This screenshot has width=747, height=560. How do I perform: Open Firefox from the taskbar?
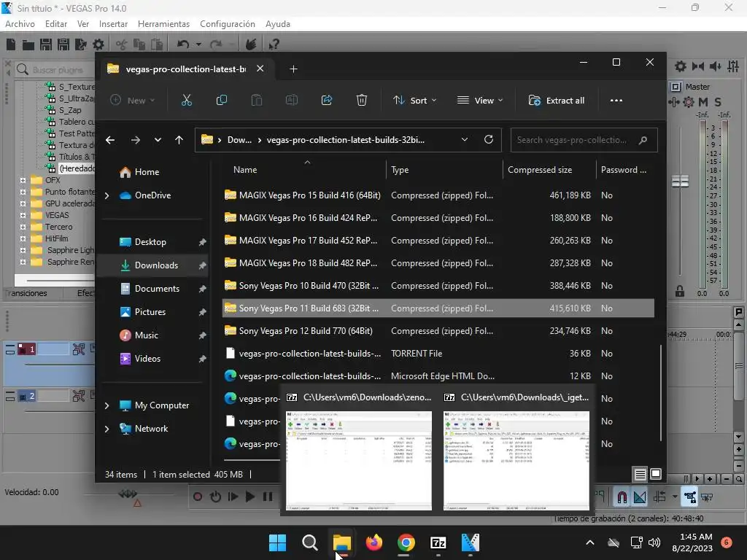[374, 542]
